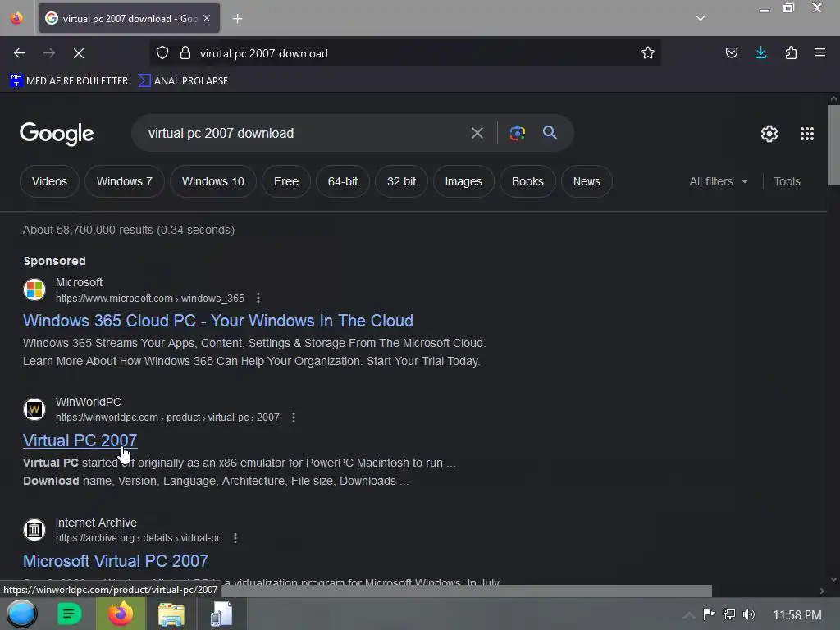Viewport: 840px width, 630px height.
Task: Expand the All filters dropdown
Action: 719,181
